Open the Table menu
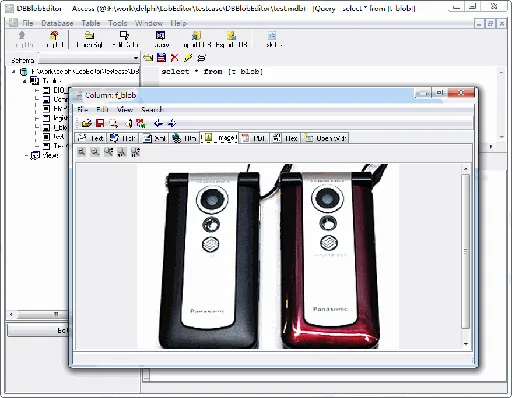512x398 pixels. [91, 23]
